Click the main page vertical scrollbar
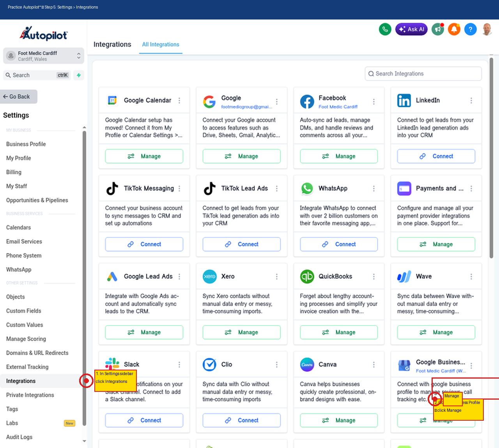The image size is (499, 448). 492,158
